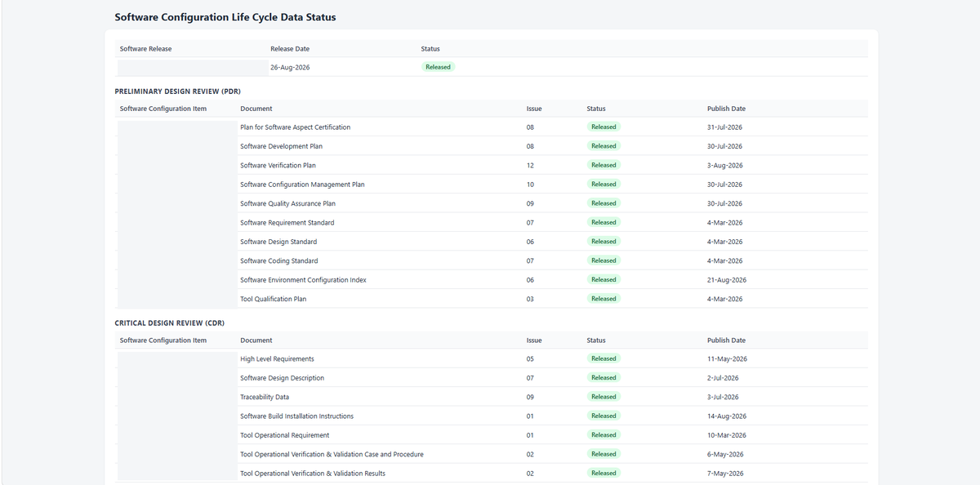Click Tool Operational Requirement row text
The height and width of the screenshot is (485, 980).
coord(284,435)
